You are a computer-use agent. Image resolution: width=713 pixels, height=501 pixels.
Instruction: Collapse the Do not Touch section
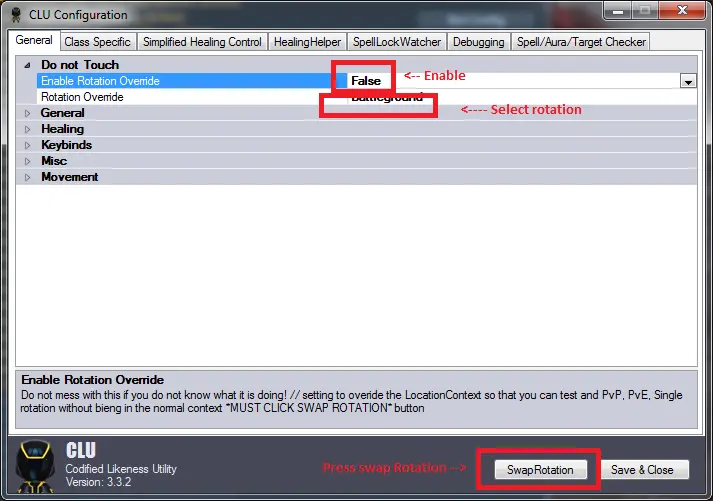27,65
